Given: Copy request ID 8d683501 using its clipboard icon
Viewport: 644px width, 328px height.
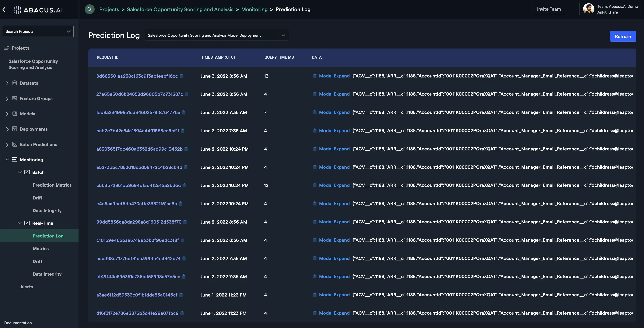Looking at the screenshot, I should click(x=181, y=76).
